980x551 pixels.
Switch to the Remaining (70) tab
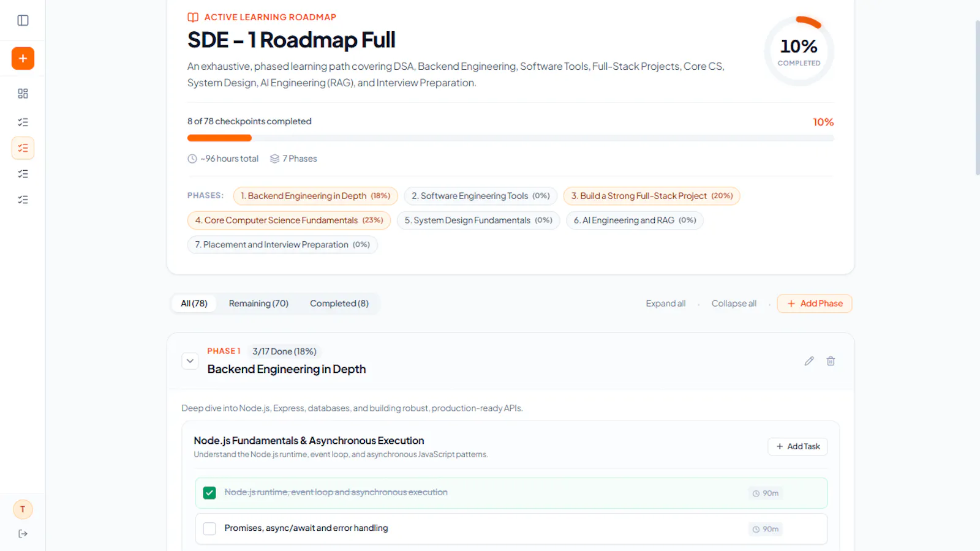pyautogui.click(x=258, y=304)
